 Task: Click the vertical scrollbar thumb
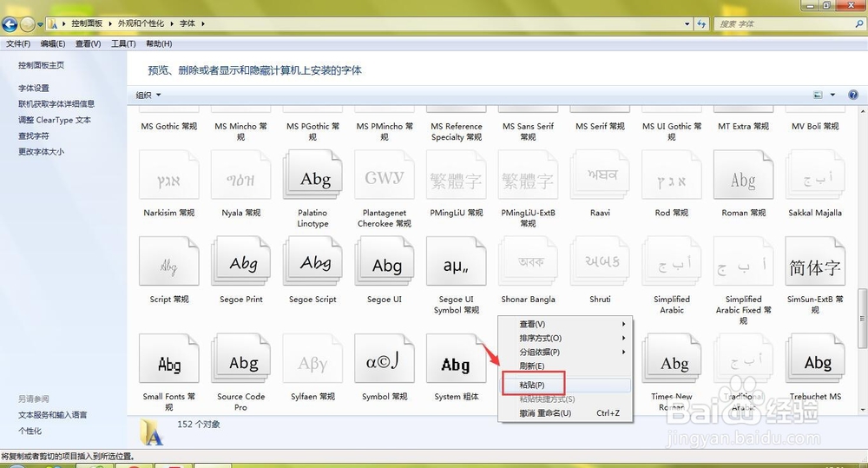click(x=862, y=319)
